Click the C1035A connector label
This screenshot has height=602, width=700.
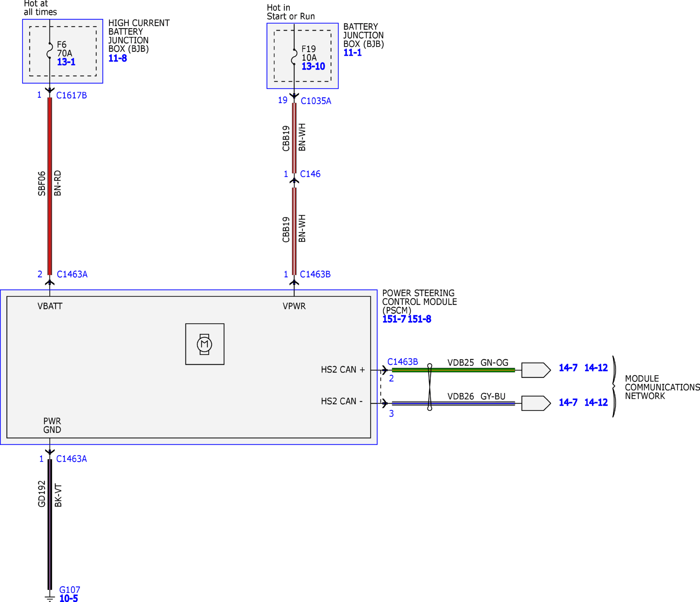click(316, 101)
